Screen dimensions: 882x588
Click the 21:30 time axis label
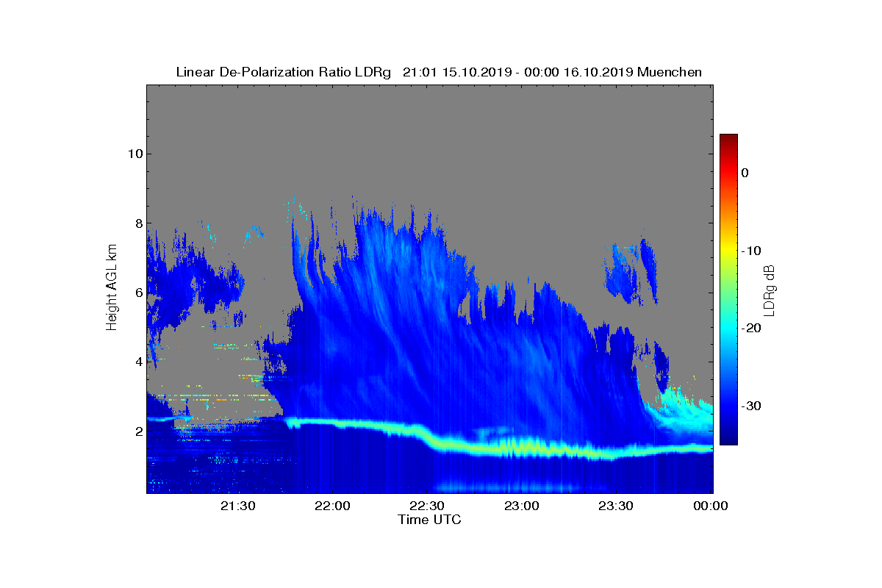238,506
